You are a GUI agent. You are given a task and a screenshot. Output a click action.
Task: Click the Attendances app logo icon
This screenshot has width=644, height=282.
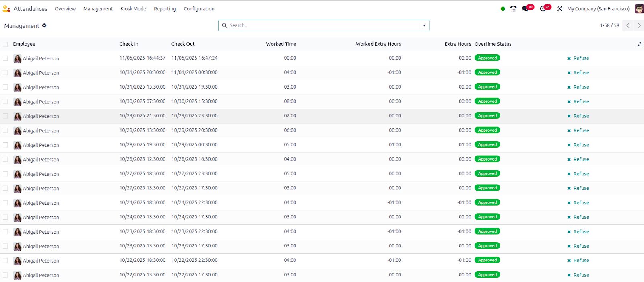click(x=6, y=9)
